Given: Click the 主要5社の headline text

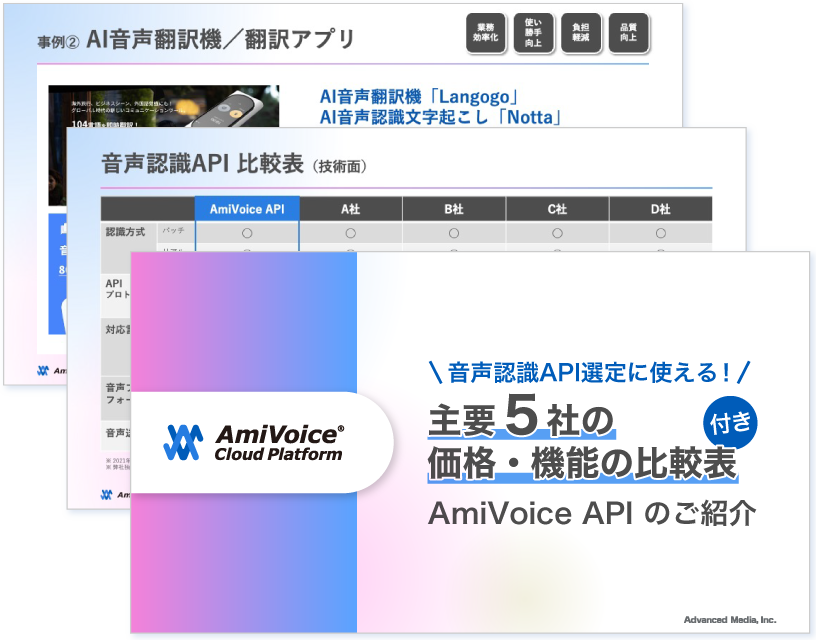Looking at the screenshot, I should [521, 417].
